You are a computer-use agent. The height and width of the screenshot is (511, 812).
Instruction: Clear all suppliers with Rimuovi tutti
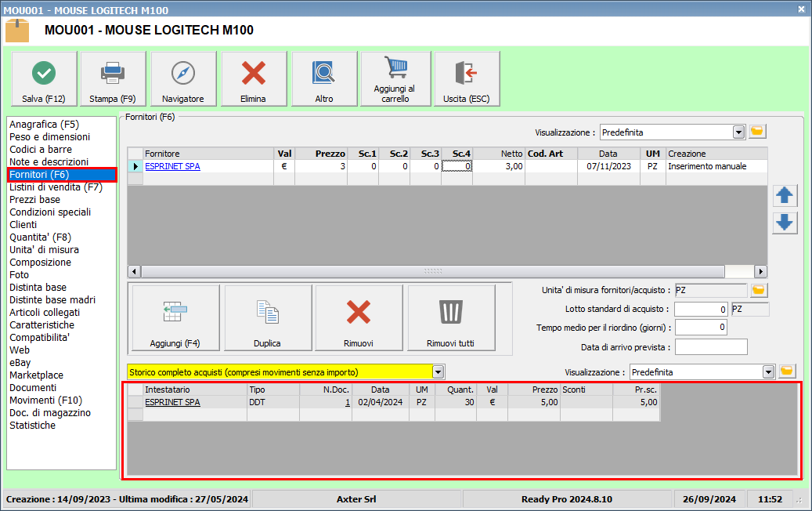click(x=450, y=317)
